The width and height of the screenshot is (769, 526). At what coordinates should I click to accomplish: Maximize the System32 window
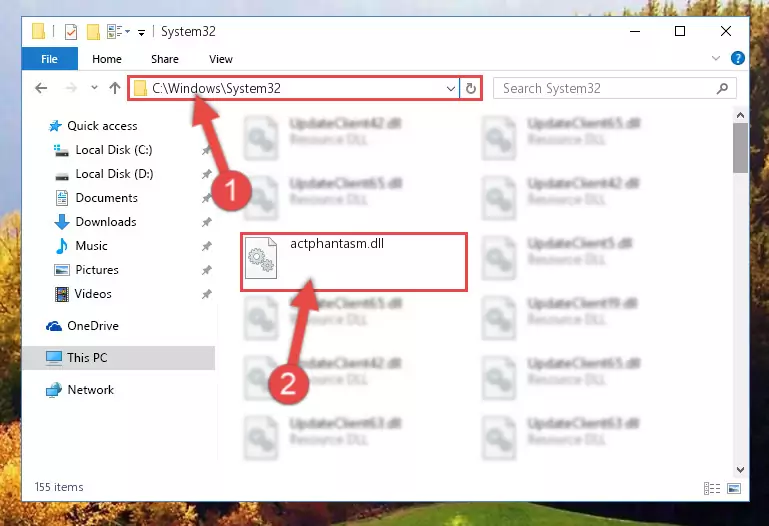pos(680,31)
